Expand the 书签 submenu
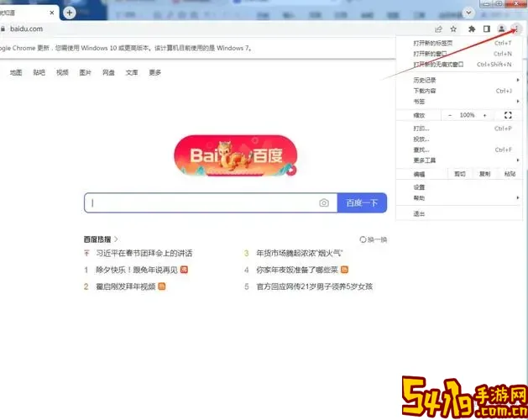This screenshot has height=420, width=528. (459, 102)
